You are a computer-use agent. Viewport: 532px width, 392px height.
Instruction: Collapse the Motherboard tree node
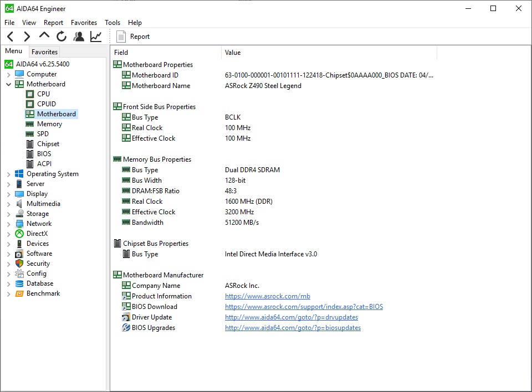8,84
